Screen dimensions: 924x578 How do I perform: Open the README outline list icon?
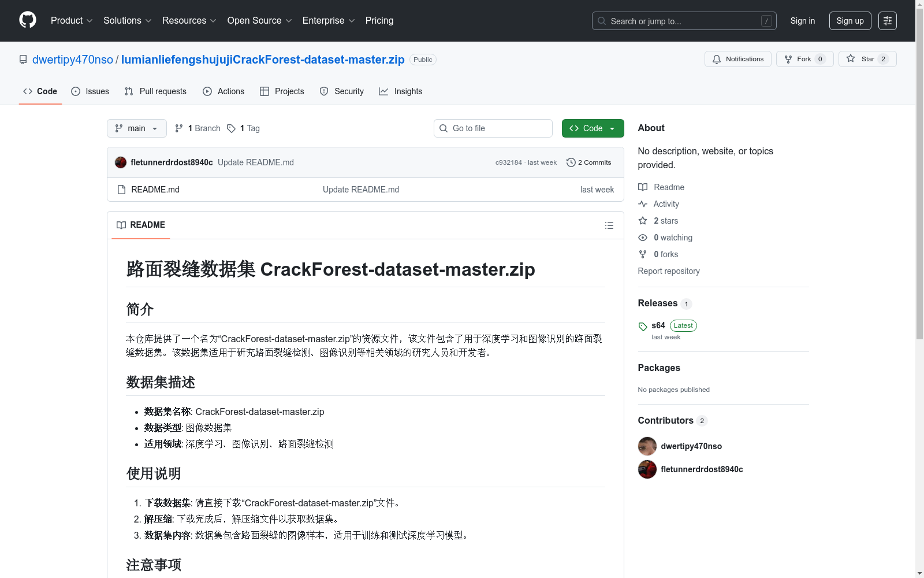(609, 225)
